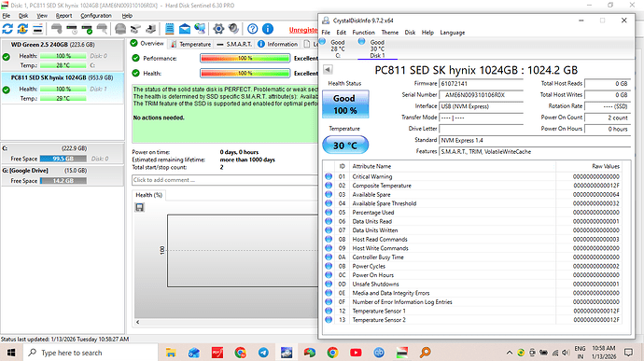Open the View menu in Hard Disk Sentinel
The width and height of the screenshot is (644, 361).
(x=42, y=16)
